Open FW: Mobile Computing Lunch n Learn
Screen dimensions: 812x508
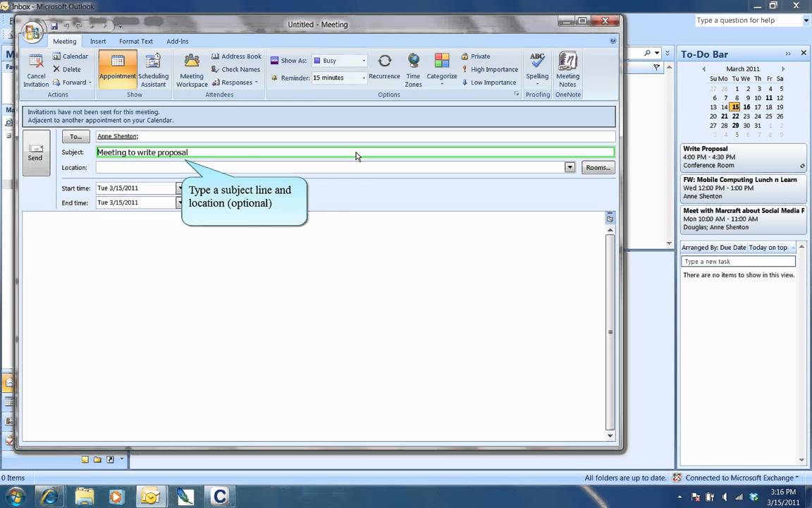pyautogui.click(x=743, y=188)
